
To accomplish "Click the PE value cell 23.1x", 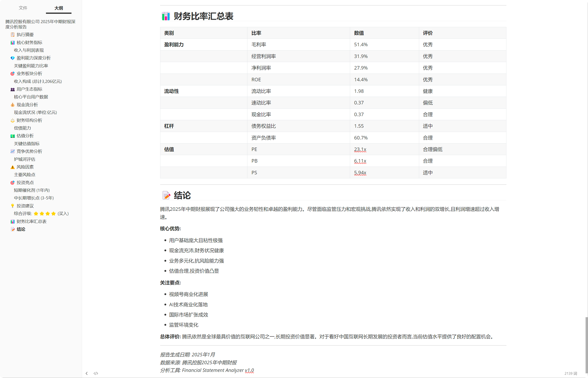I will (x=360, y=149).
